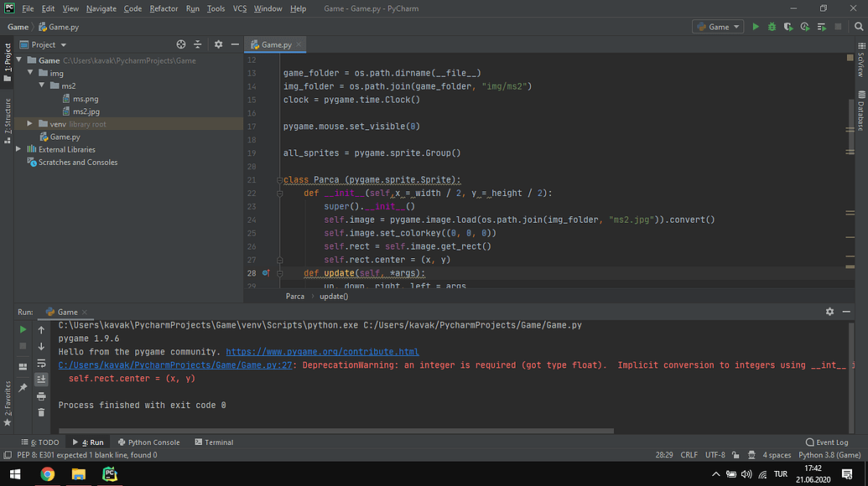This screenshot has height=486, width=868.
Task: Fold the Parca class at line 21
Action: (x=279, y=180)
